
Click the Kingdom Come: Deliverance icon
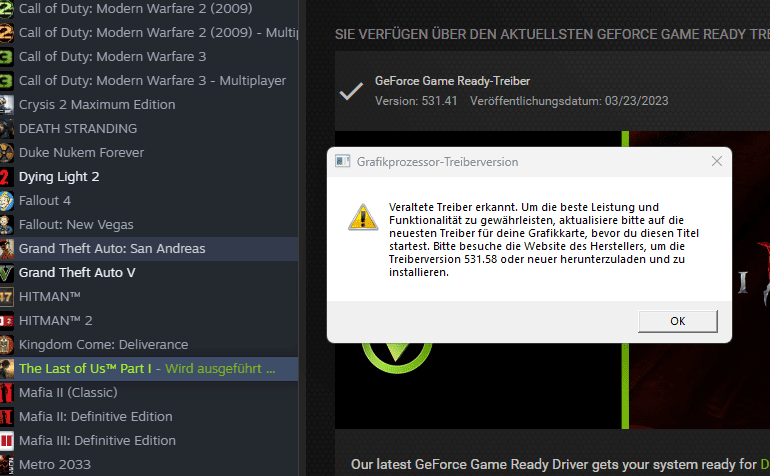(x=6, y=345)
